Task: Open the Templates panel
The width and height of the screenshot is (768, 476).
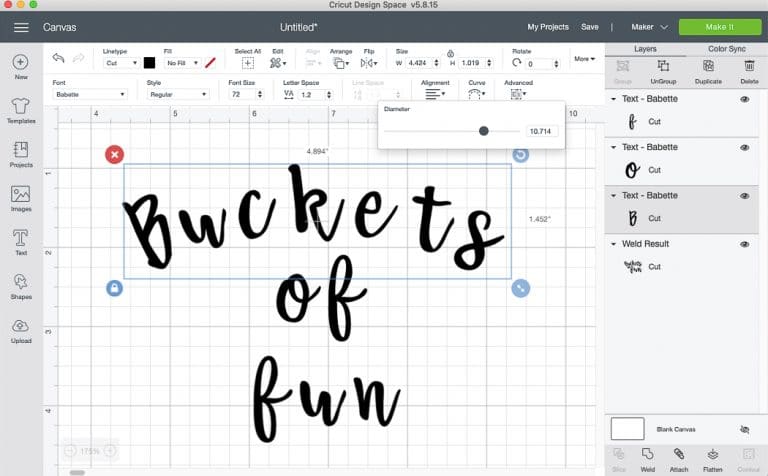Action: point(21,106)
